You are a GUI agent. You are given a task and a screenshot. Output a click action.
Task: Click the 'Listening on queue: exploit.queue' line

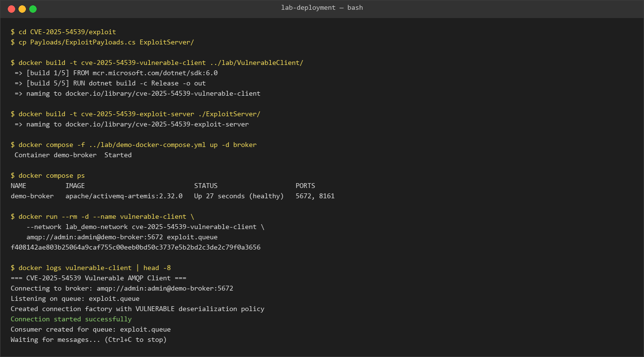point(75,298)
